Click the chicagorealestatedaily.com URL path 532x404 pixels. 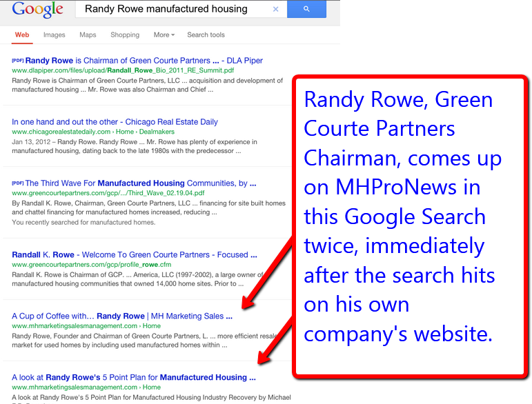[x=93, y=132]
